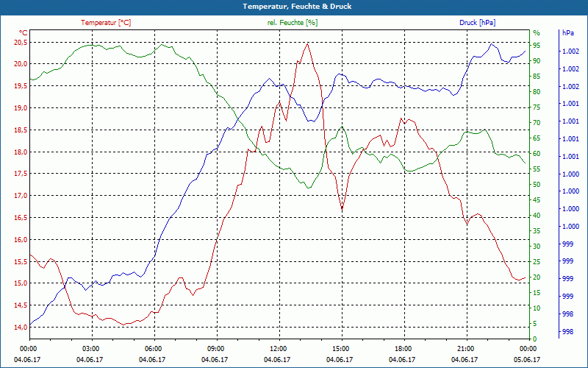
Task: Click the 12:00 time axis label
Action: [x=278, y=348]
